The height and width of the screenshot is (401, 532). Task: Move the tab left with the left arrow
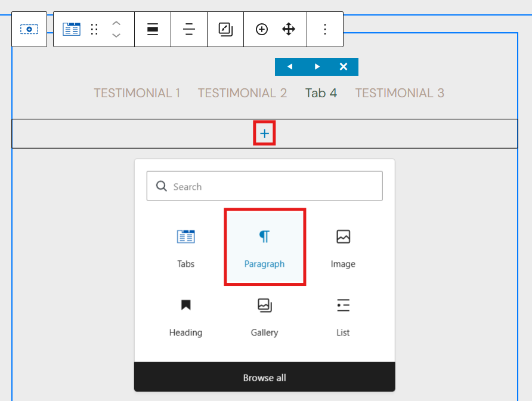[290, 67]
